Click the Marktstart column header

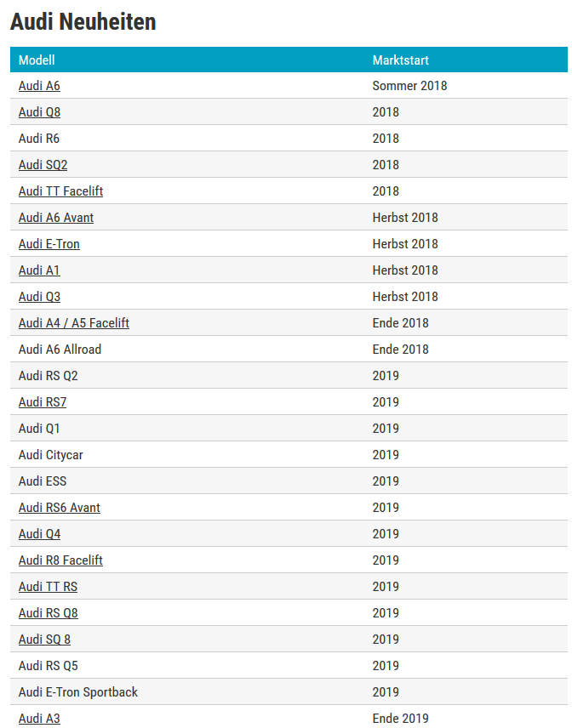click(x=400, y=60)
